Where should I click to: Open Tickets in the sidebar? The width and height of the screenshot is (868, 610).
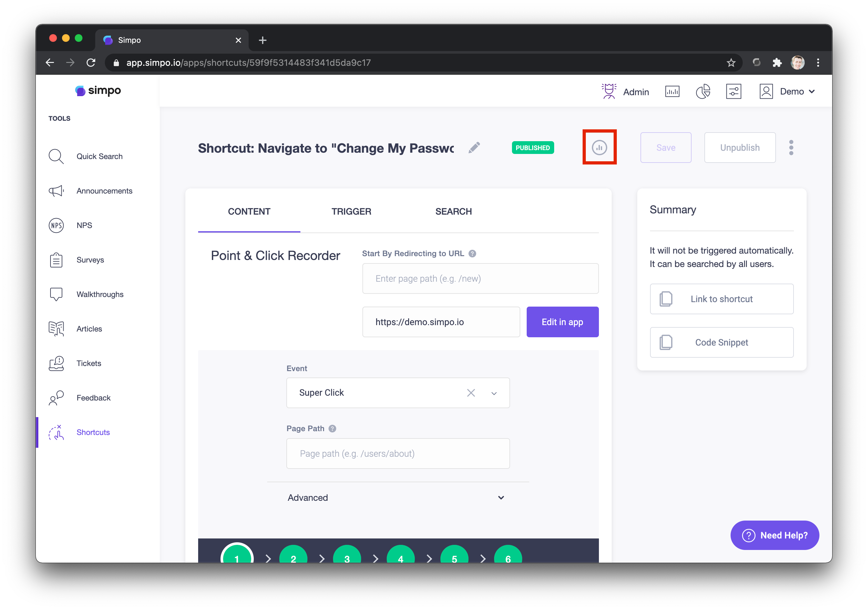[x=89, y=363]
